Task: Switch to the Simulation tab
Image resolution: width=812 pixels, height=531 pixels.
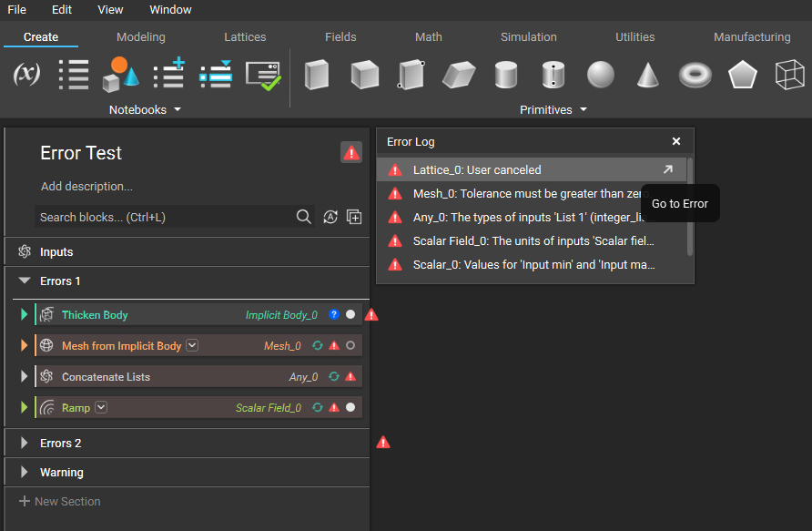Action: click(x=528, y=36)
